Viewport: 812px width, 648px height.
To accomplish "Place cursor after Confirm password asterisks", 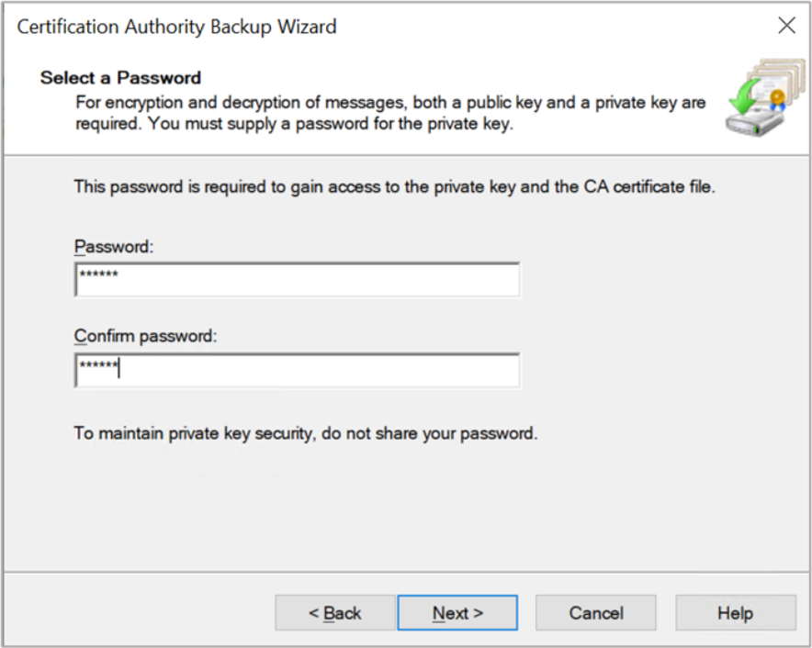I will coord(121,368).
